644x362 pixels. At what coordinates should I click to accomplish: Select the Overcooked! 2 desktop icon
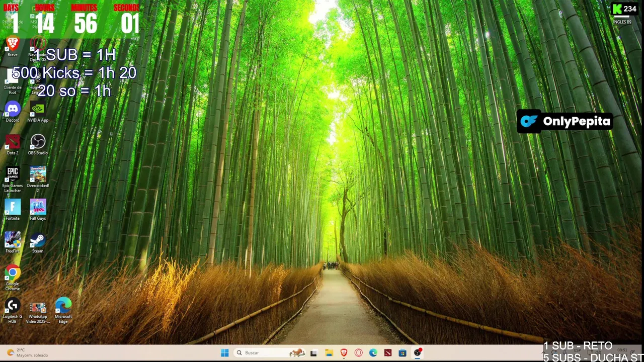tap(38, 180)
